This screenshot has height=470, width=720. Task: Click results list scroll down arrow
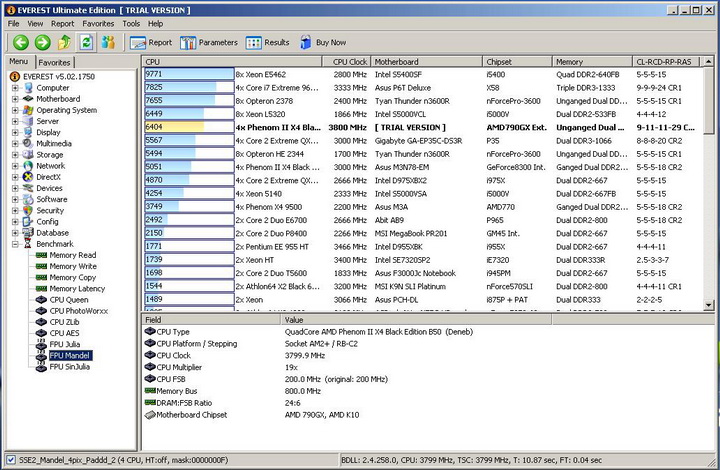[x=709, y=305]
